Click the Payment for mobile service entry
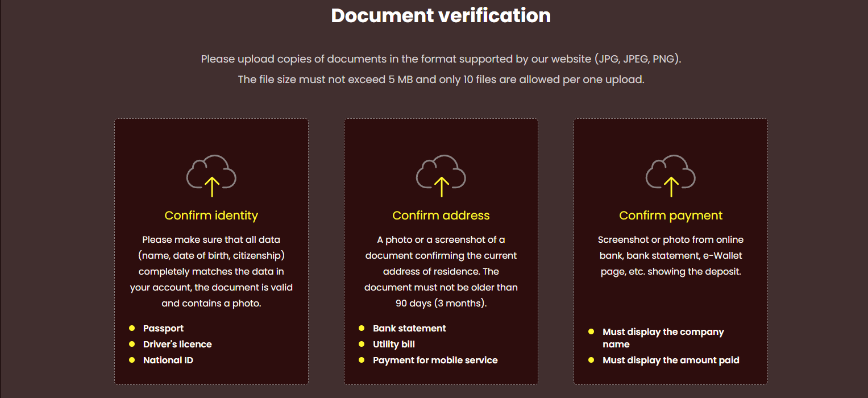 click(x=435, y=360)
